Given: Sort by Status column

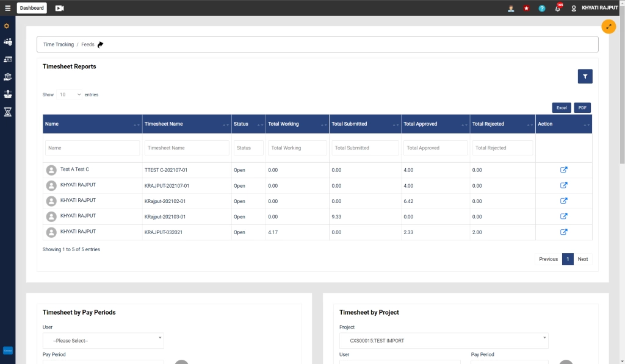Looking at the screenshot, I should click(x=249, y=124).
